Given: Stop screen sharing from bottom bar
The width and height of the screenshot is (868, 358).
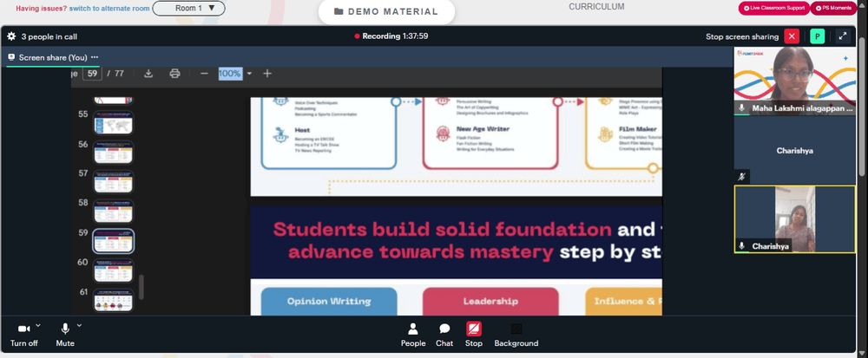Looking at the screenshot, I should (x=473, y=335).
